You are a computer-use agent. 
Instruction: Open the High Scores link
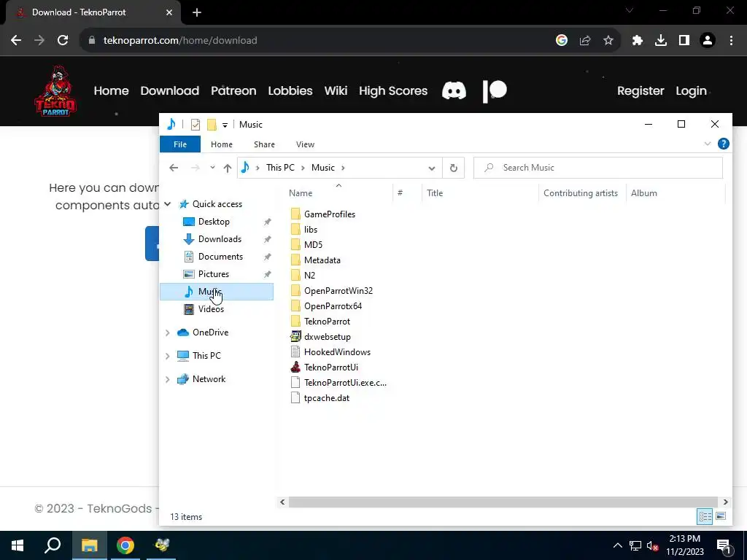(393, 91)
